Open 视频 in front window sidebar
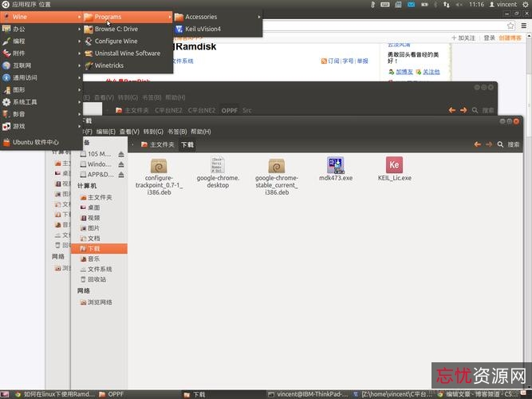 [x=99, y=218]
